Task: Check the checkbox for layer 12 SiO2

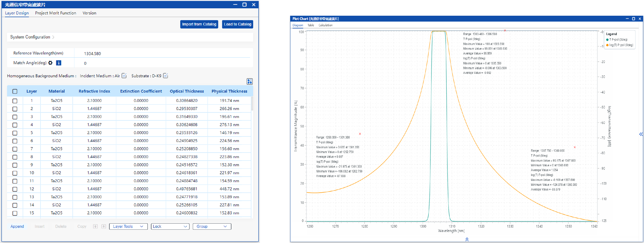Action: tap(15, 189)
